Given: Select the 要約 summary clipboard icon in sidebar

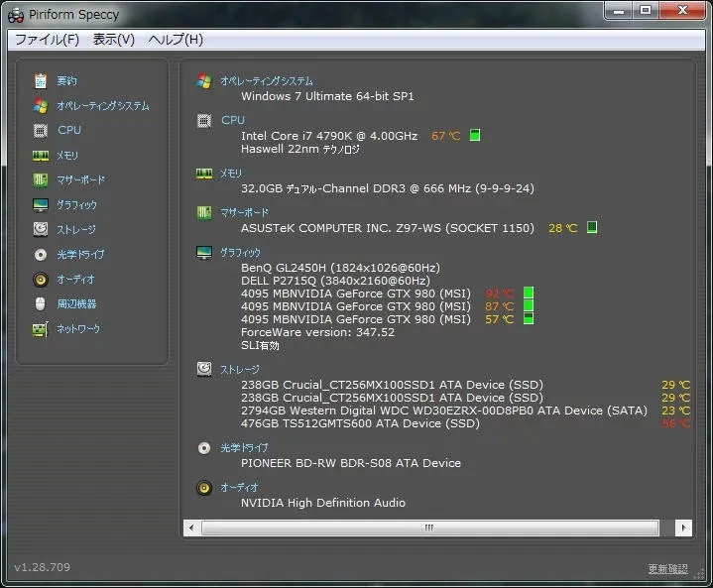Looking at the screenshot, I should pyautogui.click(x=41, y=81).
